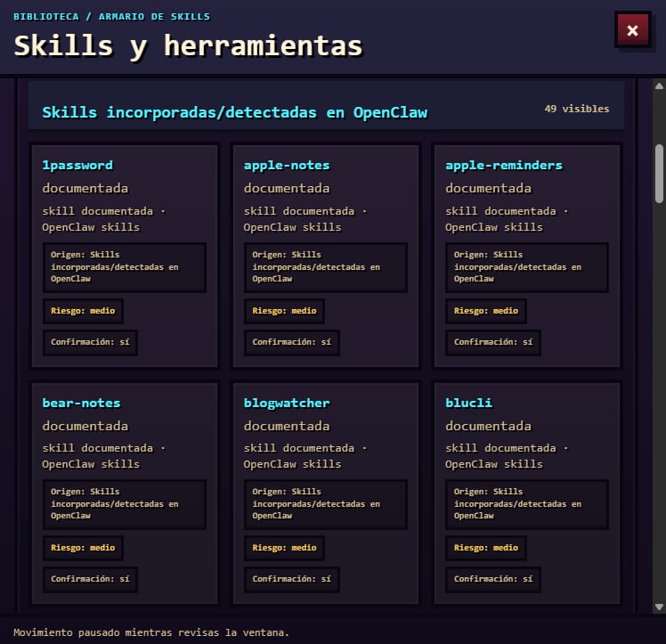The image size is (666, 644).
Task: Click Riesgo: medio tag on apple-reminders
Action: [x=486, y=311]
